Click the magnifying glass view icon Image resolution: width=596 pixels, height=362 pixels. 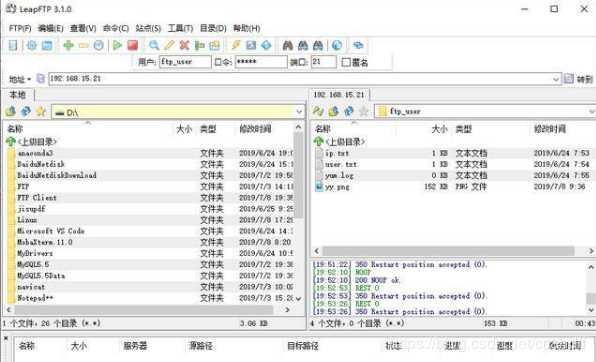154,45
